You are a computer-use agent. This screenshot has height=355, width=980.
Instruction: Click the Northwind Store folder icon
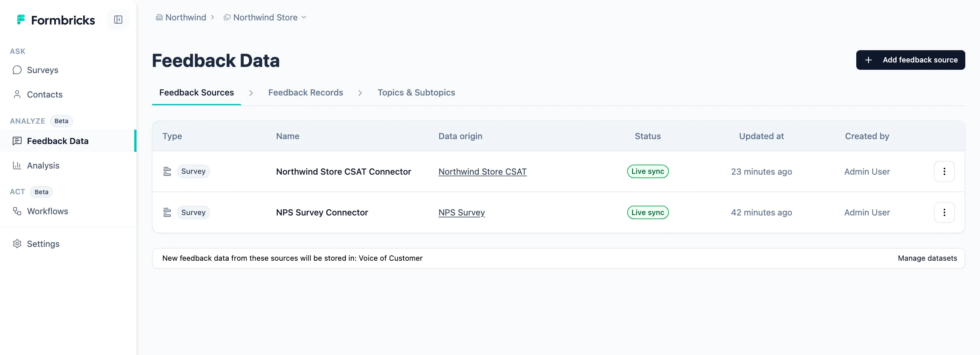(x=227, y=17)
